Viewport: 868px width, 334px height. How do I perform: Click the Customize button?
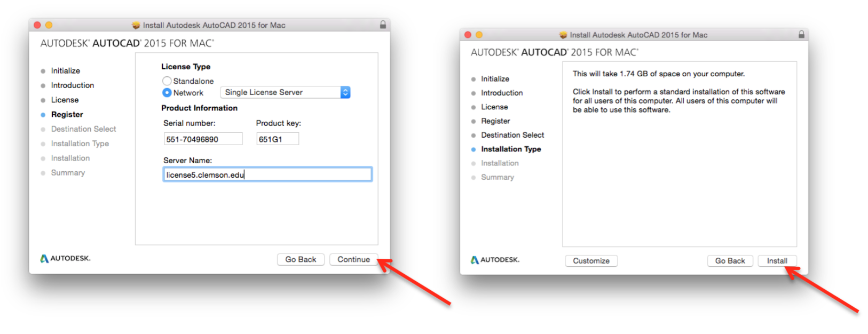click(x=591, y=261)
